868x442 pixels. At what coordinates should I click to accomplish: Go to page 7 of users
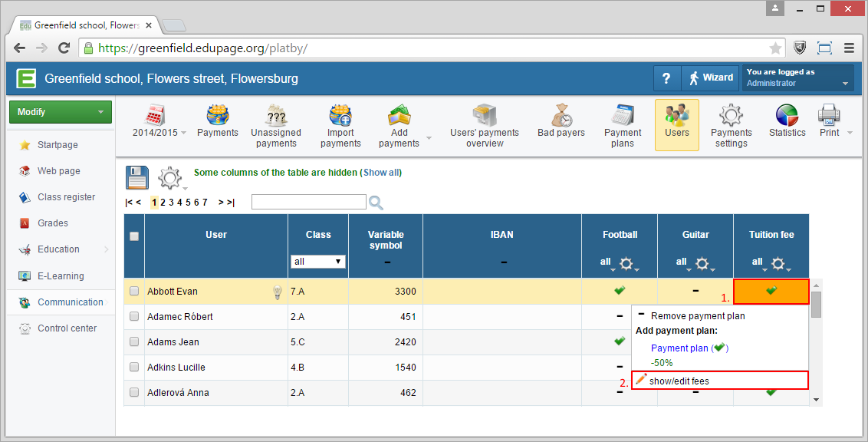click(205, 203)
